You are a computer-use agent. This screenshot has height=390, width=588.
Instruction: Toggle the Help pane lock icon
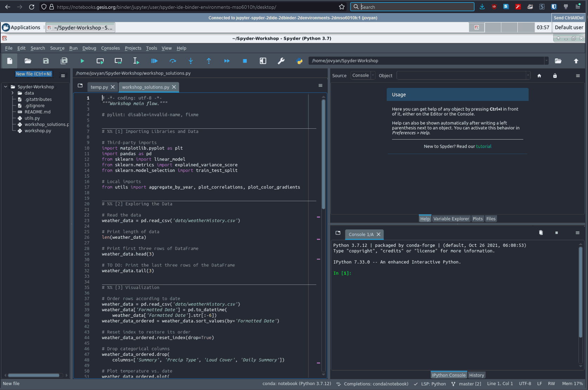(555, 76)
